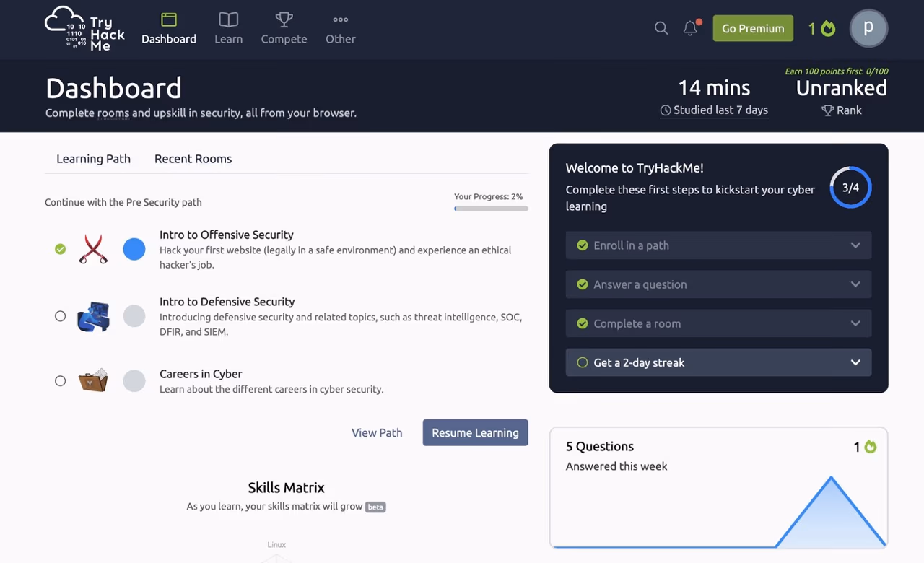Image resolution: width=924 pixels, height=563 pixels.
Task: Open Intro to Defensive Security room
Action: click(x=227, y=302)
